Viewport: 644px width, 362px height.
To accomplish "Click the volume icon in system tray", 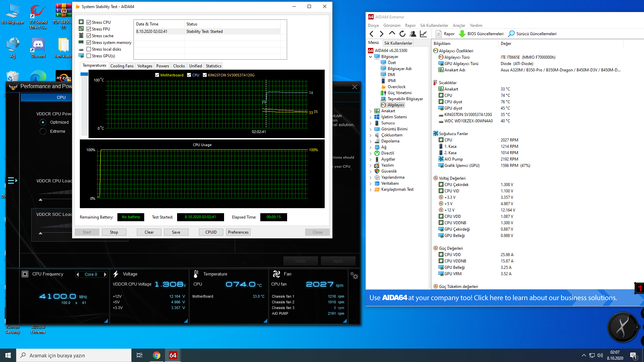I will tap(600, 355).
